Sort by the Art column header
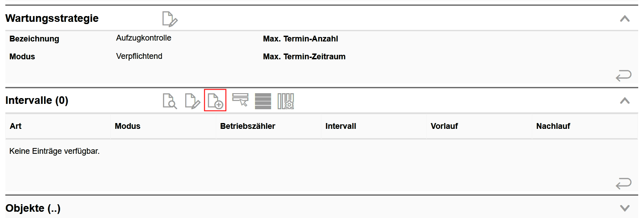The width and height of the screenshot is (644, 218). [16, 126]
